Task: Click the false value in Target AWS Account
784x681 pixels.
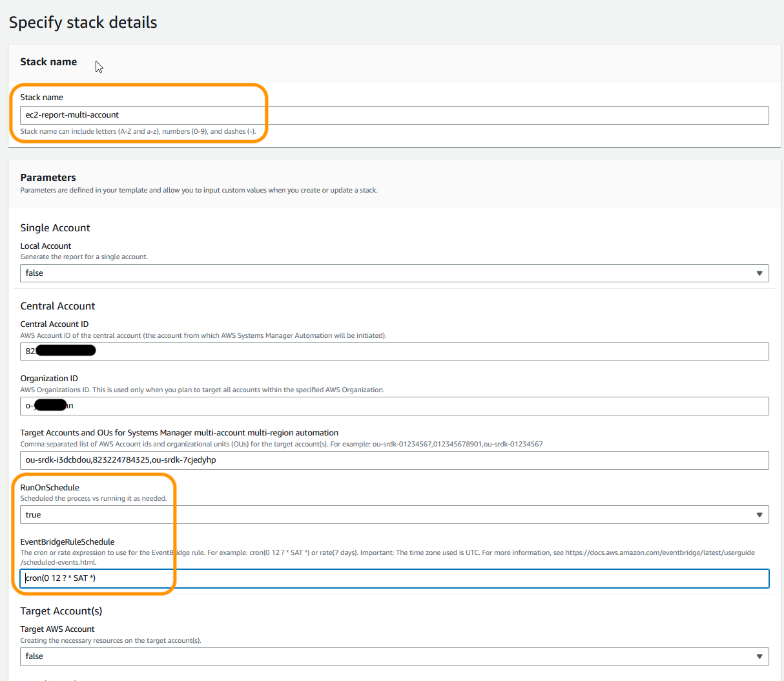Action: tap(34, 656)
